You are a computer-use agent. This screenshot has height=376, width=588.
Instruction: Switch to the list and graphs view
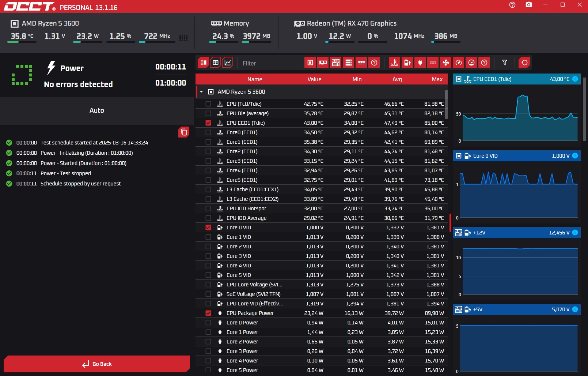(204, 63)
